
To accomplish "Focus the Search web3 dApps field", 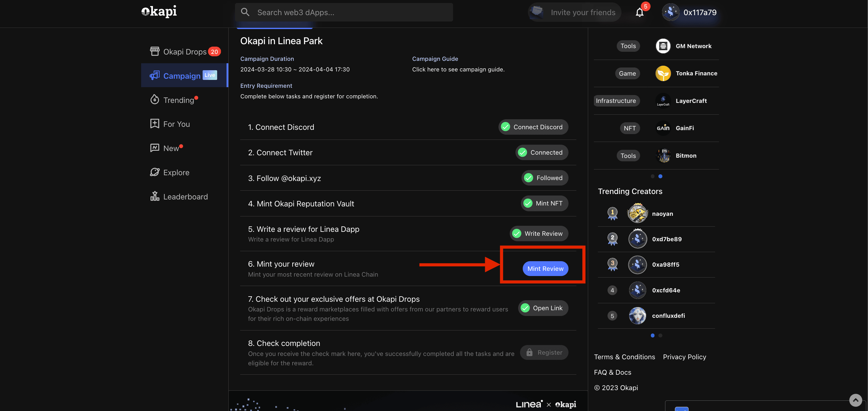I will click(344, 12).
